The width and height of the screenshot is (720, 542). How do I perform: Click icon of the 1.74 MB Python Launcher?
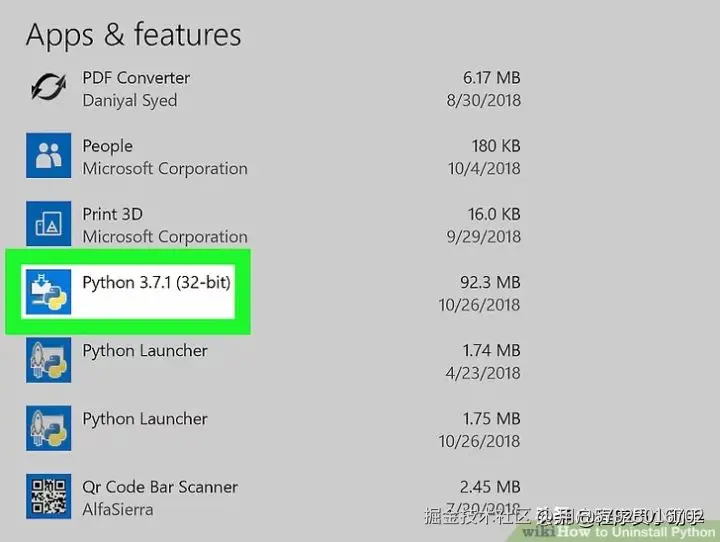tap(48, 360)
